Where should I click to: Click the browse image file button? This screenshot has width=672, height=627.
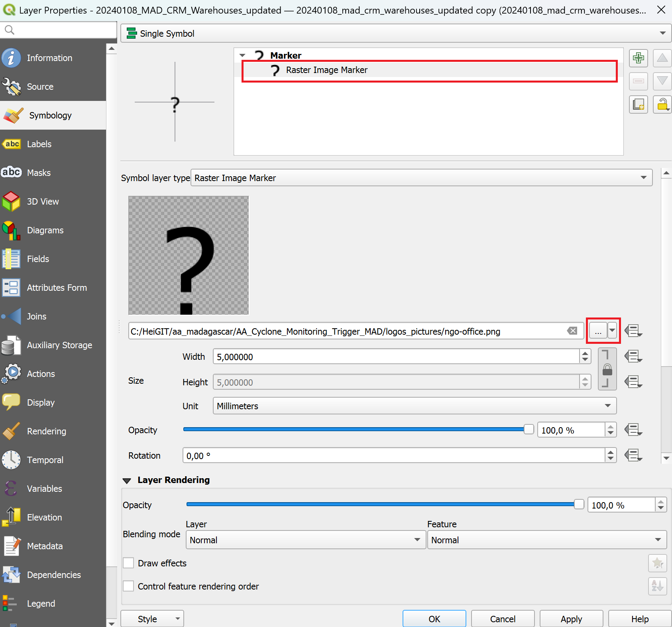pyautogui.click(x=598, y=331)
